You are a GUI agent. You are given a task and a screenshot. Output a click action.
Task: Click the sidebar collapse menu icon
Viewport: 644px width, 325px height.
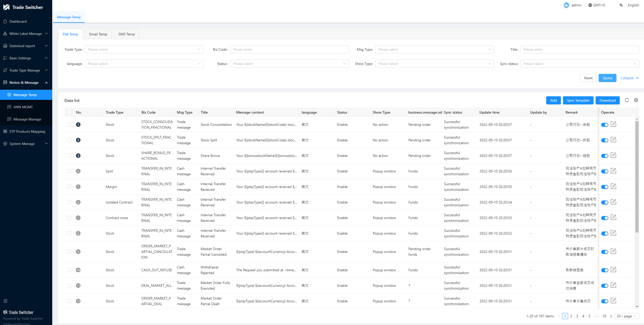[x=5, y=301]
